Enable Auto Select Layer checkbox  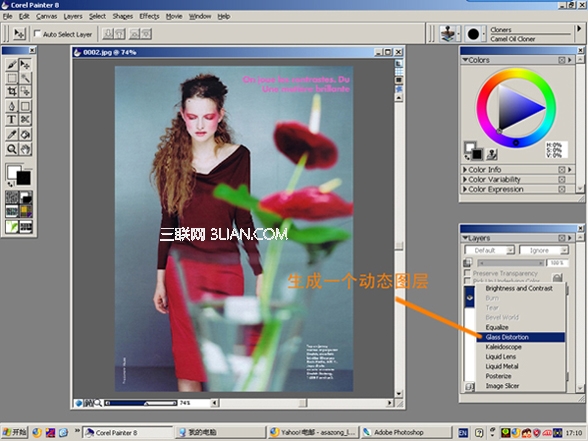coord(37,34)
